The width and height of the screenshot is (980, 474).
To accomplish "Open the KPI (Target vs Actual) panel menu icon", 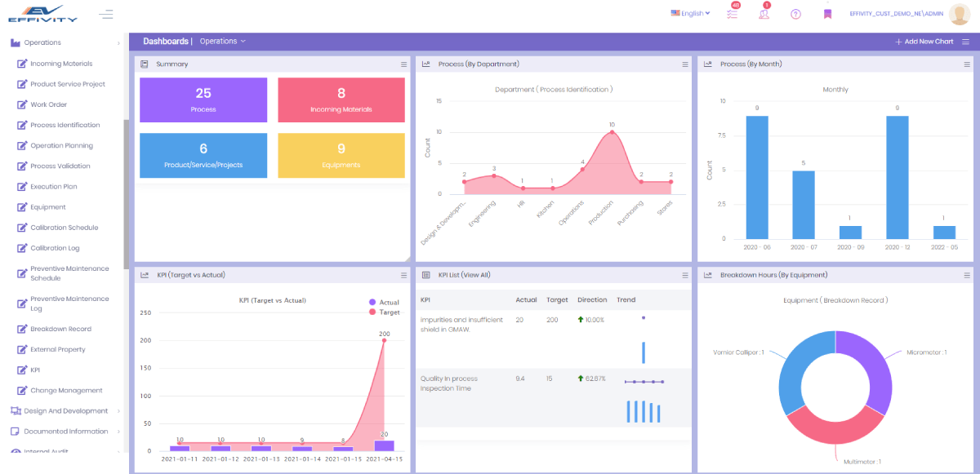I will [x=403, y=275].
